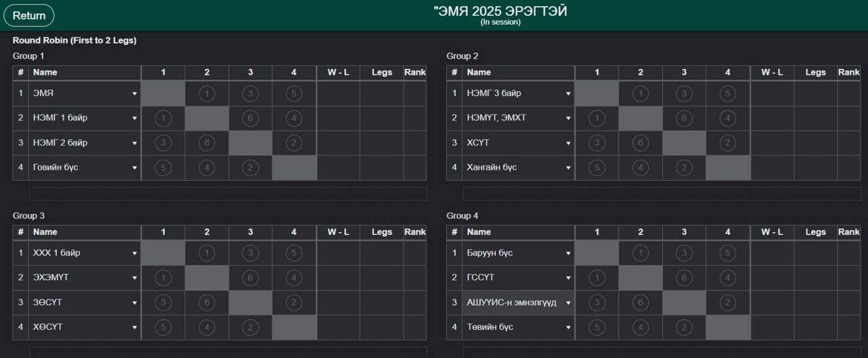Click Legs column header in Group 3
Viewport: 868px width, 358px height.
tap(382, 233)
